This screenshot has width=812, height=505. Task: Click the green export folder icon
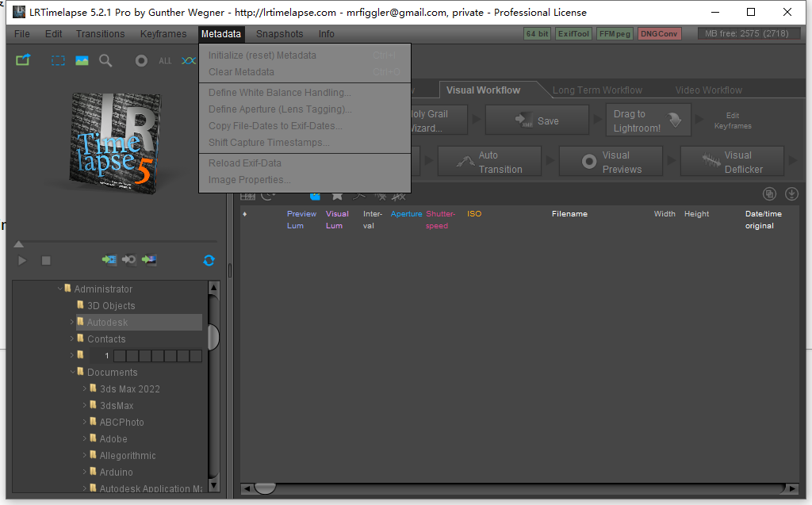pyautogui.click(x=23, y=60)
